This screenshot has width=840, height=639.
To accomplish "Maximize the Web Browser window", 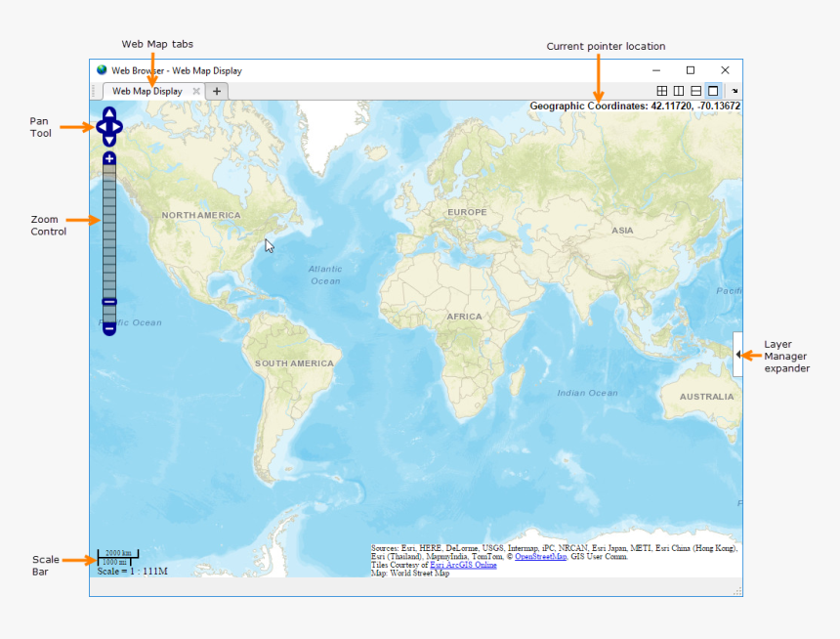I will click(x=691, y=70).
